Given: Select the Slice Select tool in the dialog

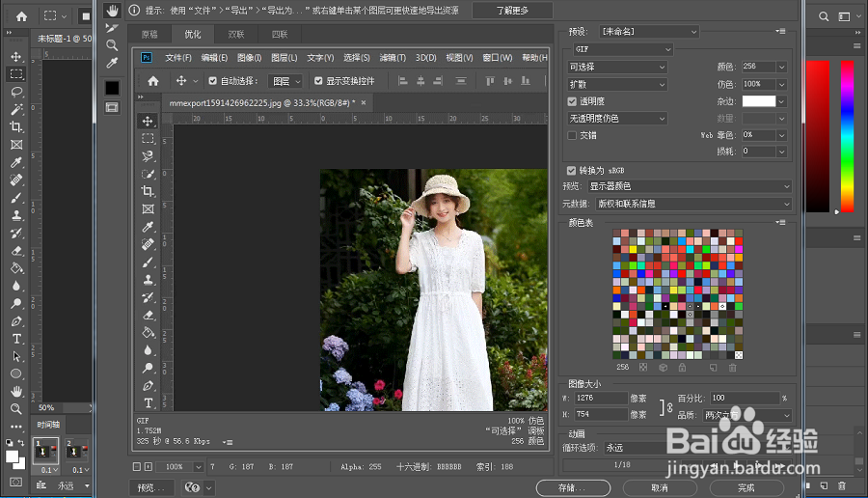Looking at the screenshot, I should pos(113,28).
